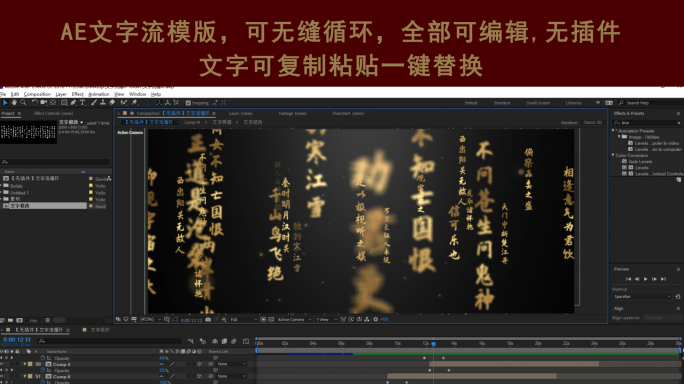This screenshot has height=384, width=684.
Task: Jump to last frame in Preview panel
Action: (x=663, y=279)
